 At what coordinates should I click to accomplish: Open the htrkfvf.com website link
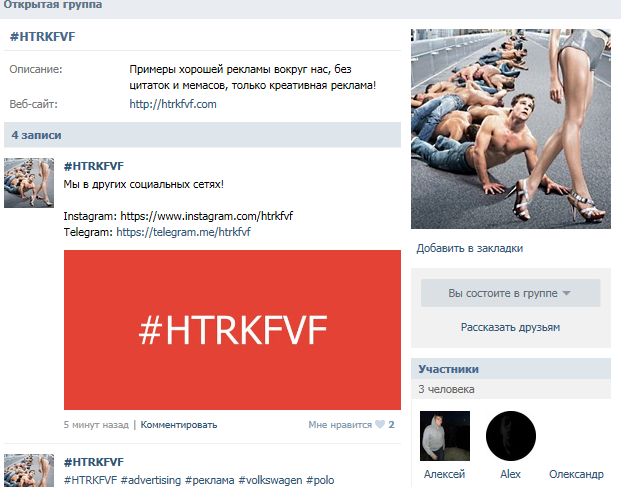click(173, 104)
